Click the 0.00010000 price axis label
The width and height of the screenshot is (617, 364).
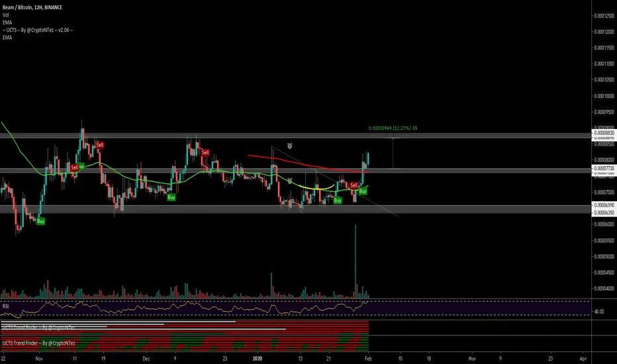tap(604, 95)
